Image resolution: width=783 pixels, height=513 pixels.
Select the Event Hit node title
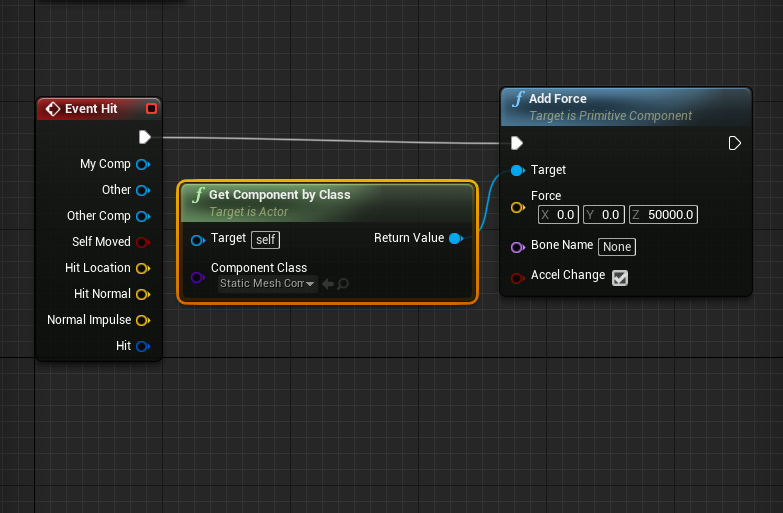(91, 109)
